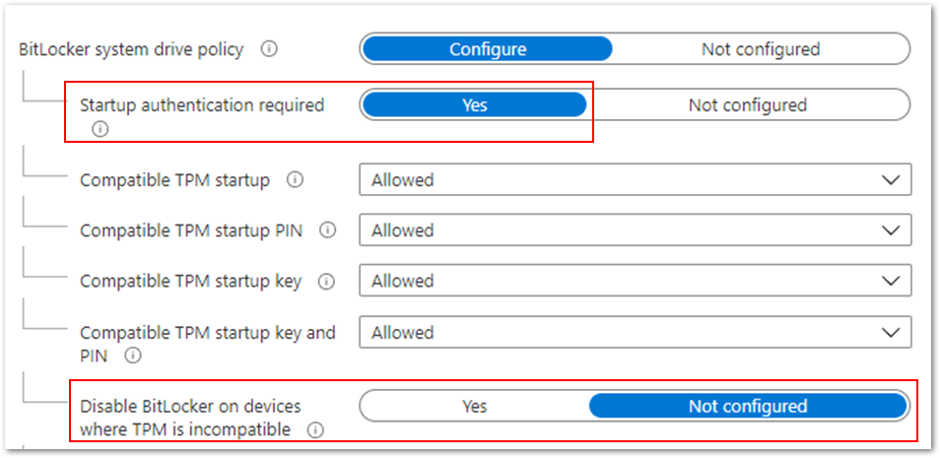
Task: Click the BitLocker system drive policy label
Action: 131,49
